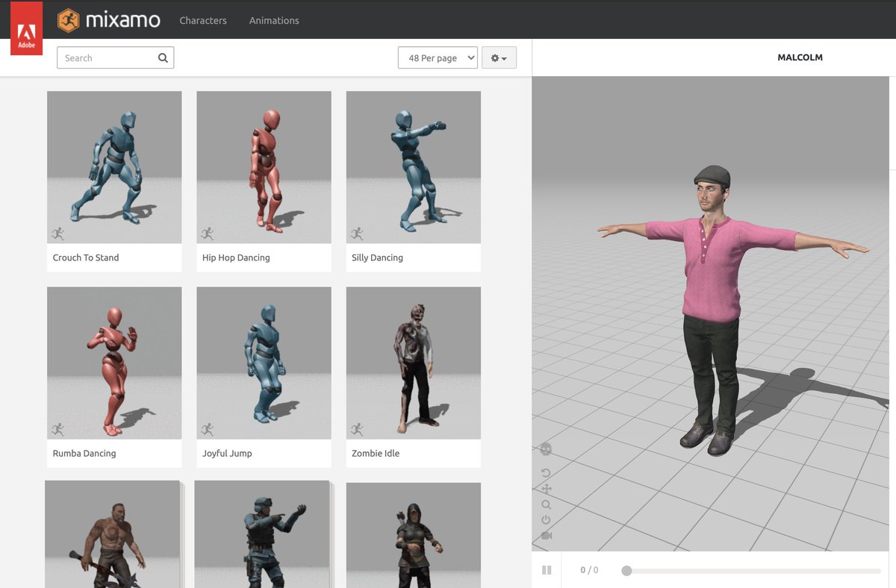Image resolution: width=896 pixels, height=588 pixels.
Task: Click the MALCOLM character name
Action: click(800, 57)
